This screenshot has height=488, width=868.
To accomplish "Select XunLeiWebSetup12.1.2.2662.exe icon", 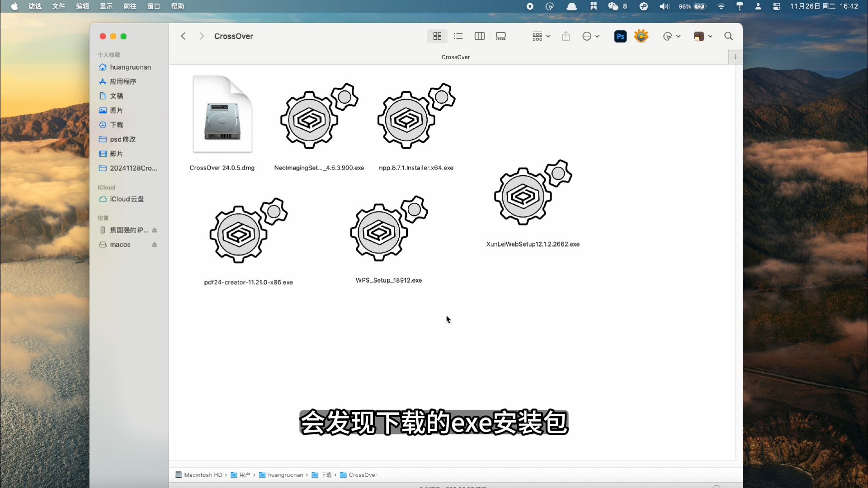I will click(x=533, y=192).
